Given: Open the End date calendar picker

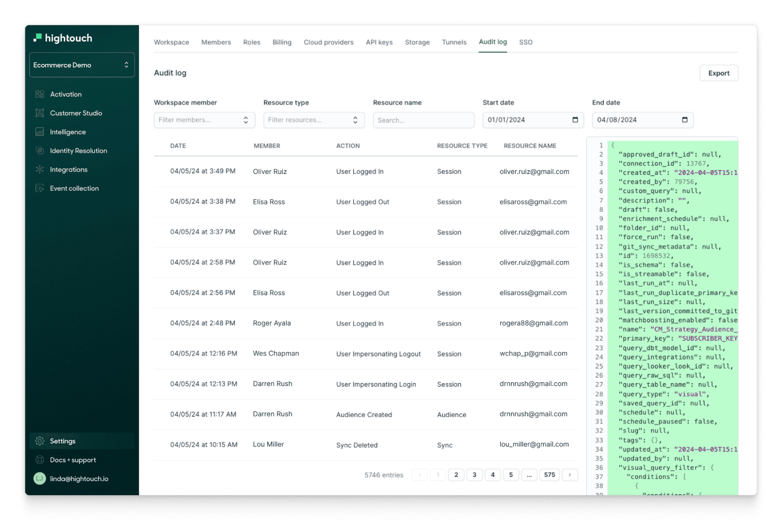Looking at the screenshot, I should point(684,120).
